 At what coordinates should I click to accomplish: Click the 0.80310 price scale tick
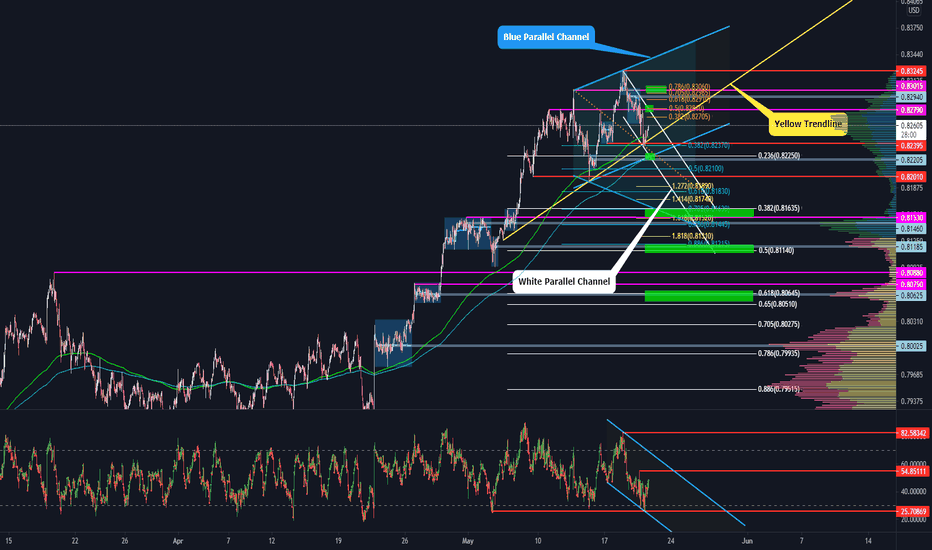tap(912, 321)
